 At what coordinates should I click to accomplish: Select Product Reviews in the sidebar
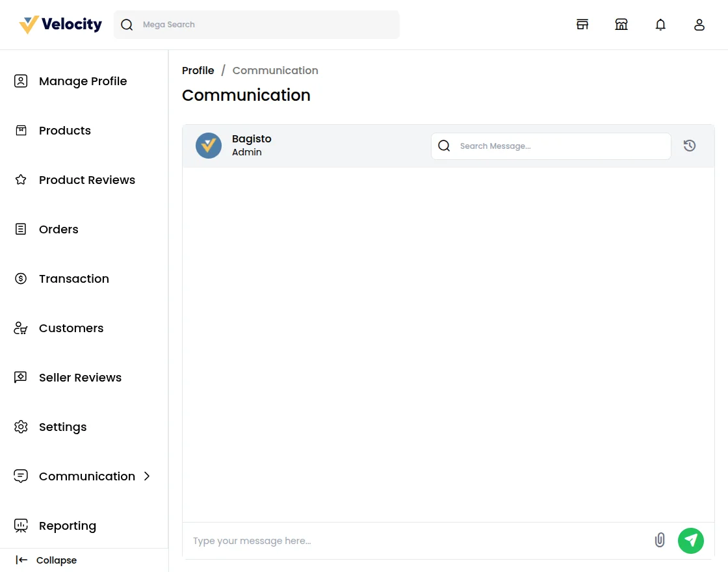(87, 179)
